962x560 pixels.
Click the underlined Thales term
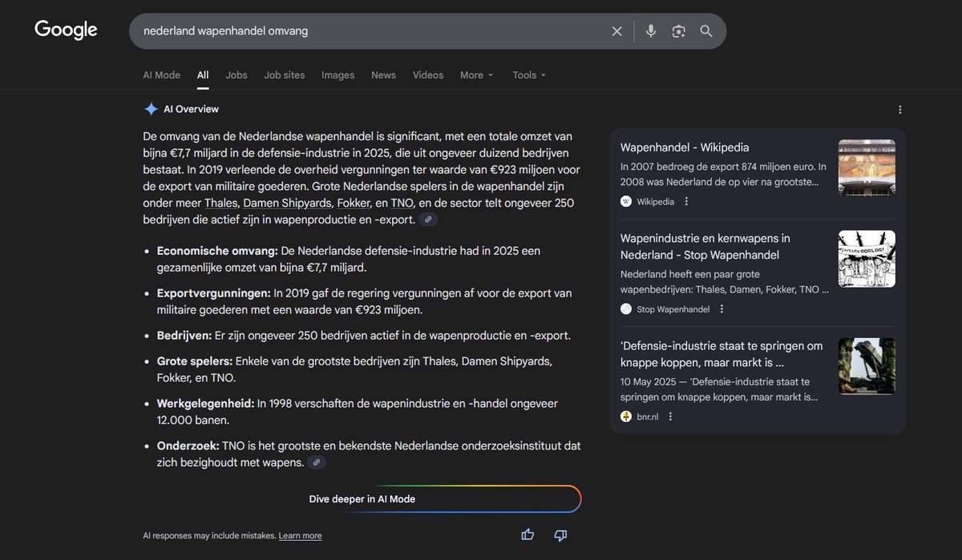(x=220, y=203)
